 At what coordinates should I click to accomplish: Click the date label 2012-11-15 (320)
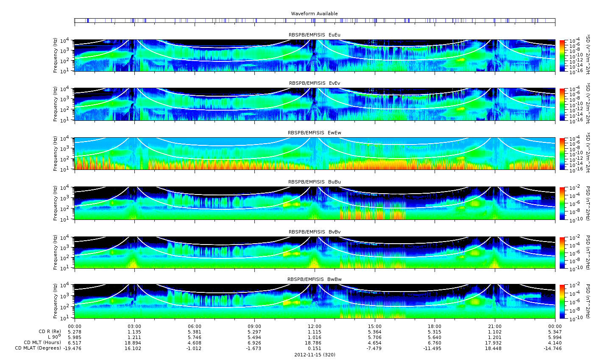pos(315,354)
